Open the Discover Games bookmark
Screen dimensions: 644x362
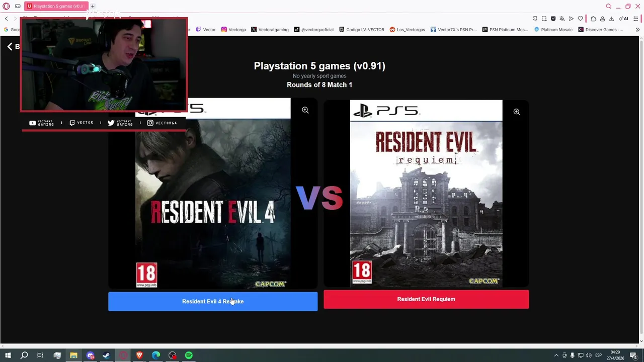click(x=601, y=30)
